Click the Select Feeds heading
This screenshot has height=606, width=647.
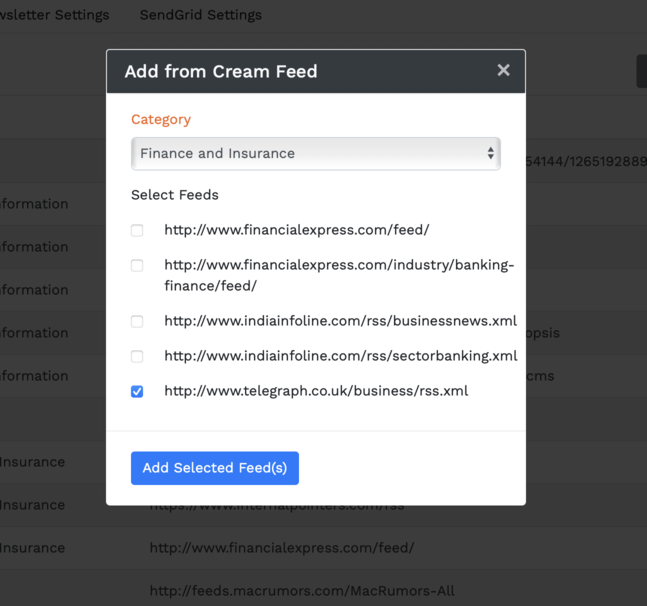(x=174, y=195)
